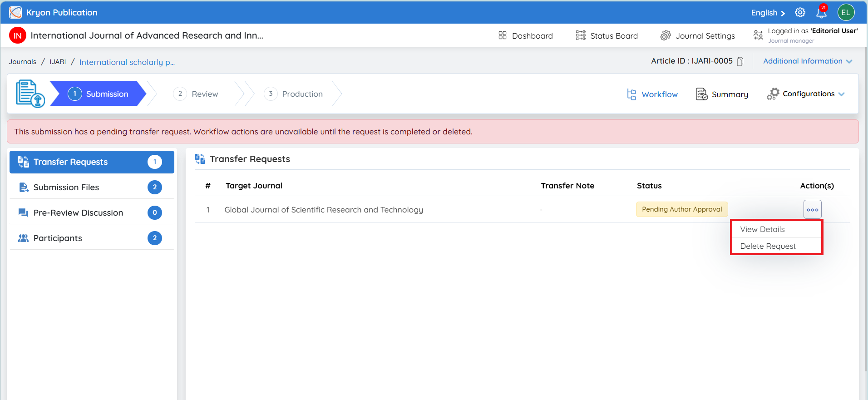Screen dimensions: 868x400
Task: Select the Review stage step
Action: pyautogui.click(x=196, y=94)
